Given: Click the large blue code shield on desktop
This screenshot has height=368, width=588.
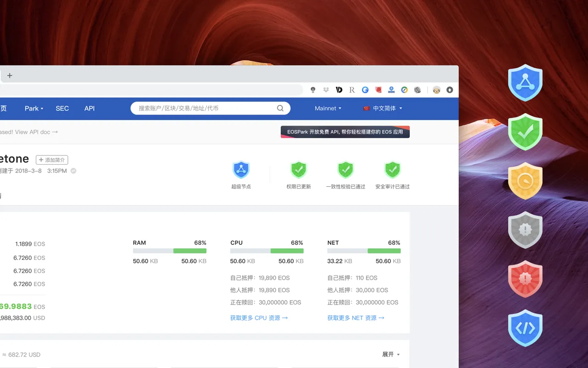Looking at the screenshot, I should point(525,328).
